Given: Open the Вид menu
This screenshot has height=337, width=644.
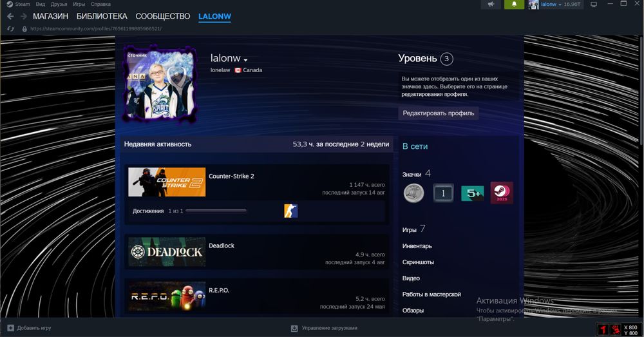Looking at the screenshot, I should [40, 4].
